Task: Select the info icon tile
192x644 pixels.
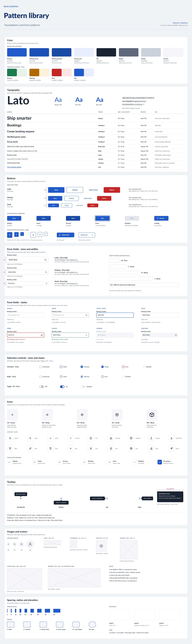Action: click(91, 438)
